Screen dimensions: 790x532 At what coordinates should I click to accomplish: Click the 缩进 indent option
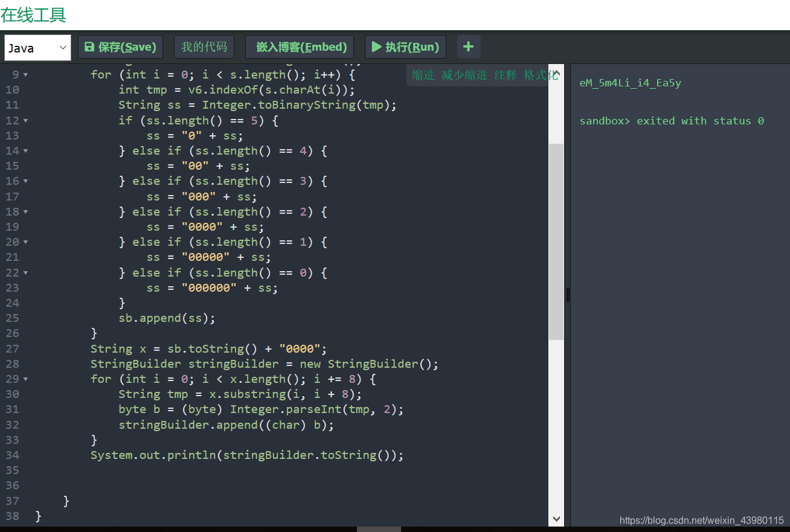[423, 75]
